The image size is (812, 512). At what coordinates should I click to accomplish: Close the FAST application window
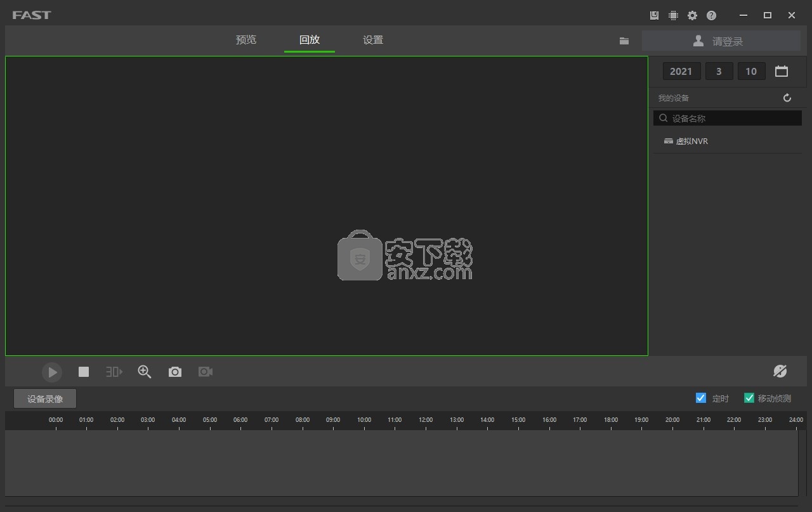pos(792,15)
